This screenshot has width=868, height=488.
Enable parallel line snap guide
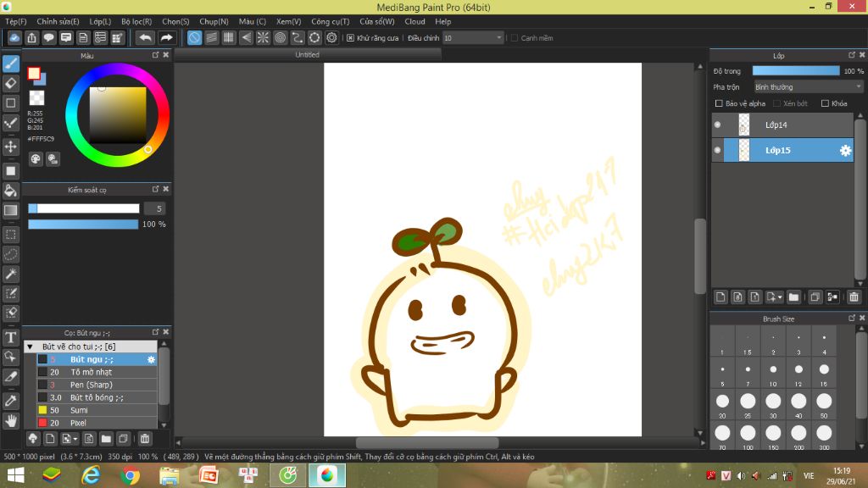tap(211, 37)
